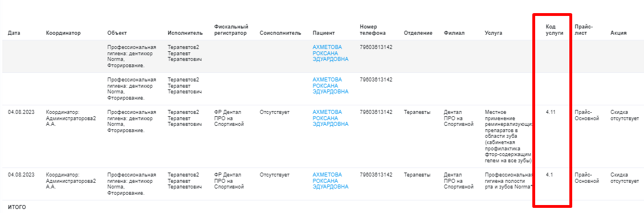Click the Исполнитель column header
This screenshot has width=644, height=213.
[x=185, y=33]
